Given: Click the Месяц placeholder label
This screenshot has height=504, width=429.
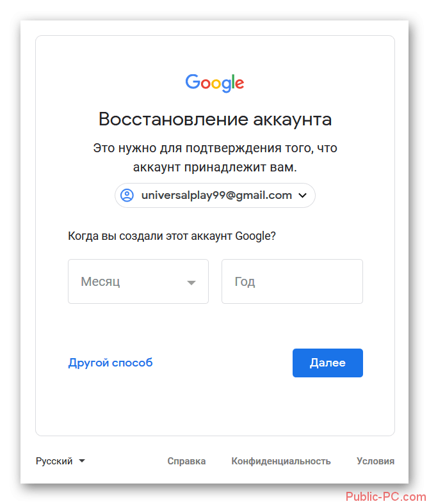Looking at the screenshot, I should 101,281.
